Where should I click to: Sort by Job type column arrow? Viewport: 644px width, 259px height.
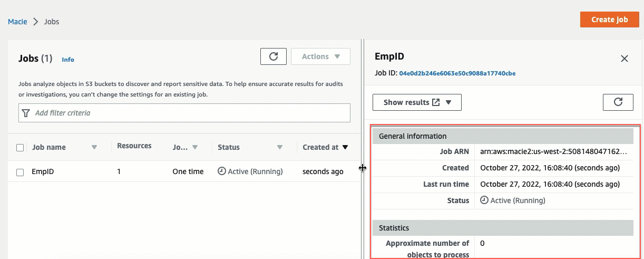tap(195, 148)
